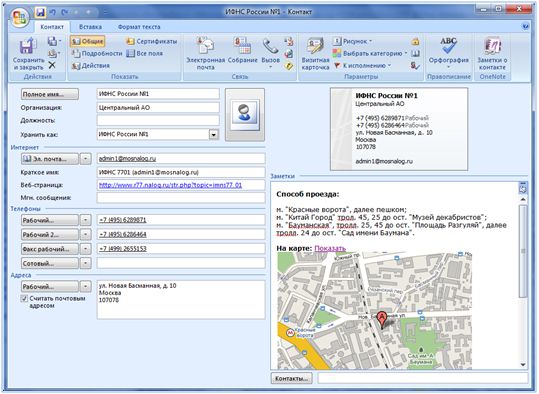Redo action in quick access toolbar
This screenshot has height=394, width=539.
(65, 12)
